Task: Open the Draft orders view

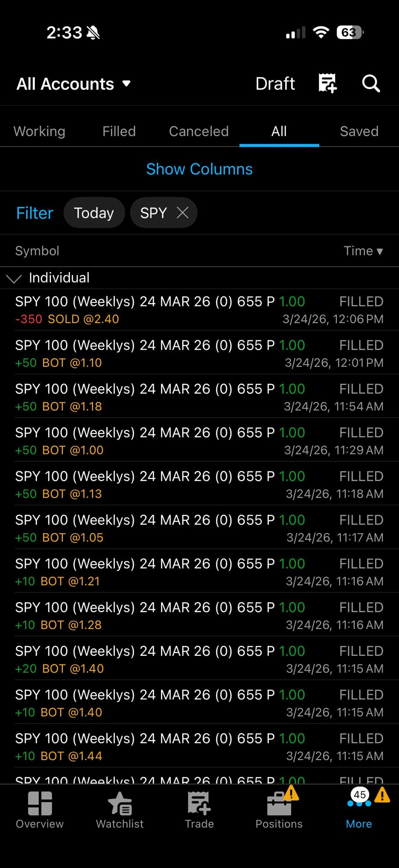Action: pos(275,84)
